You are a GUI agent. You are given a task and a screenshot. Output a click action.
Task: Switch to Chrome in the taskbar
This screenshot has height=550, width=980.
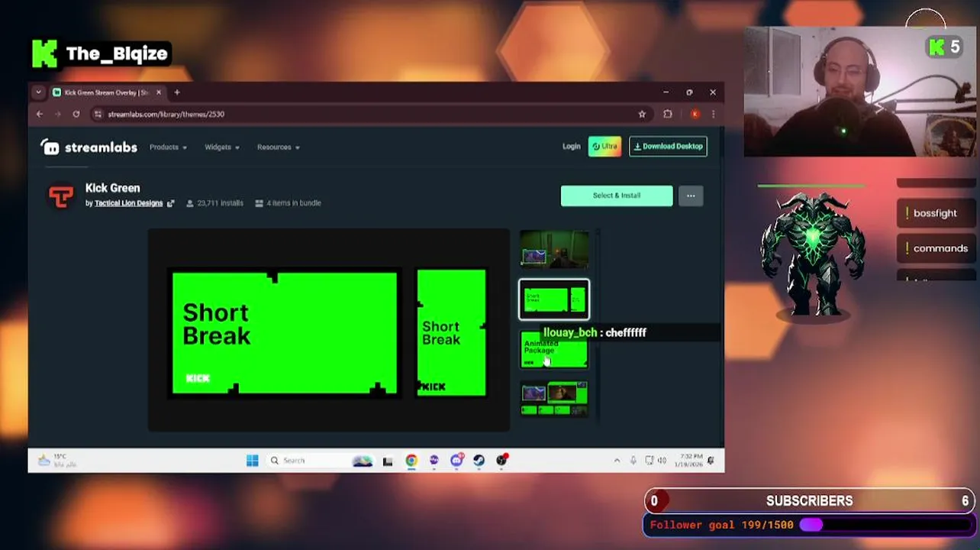(411, 461)
